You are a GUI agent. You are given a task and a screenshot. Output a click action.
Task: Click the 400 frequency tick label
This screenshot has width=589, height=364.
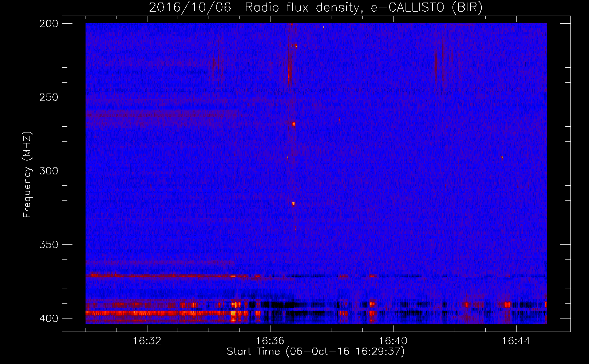(x=48, y=318)
